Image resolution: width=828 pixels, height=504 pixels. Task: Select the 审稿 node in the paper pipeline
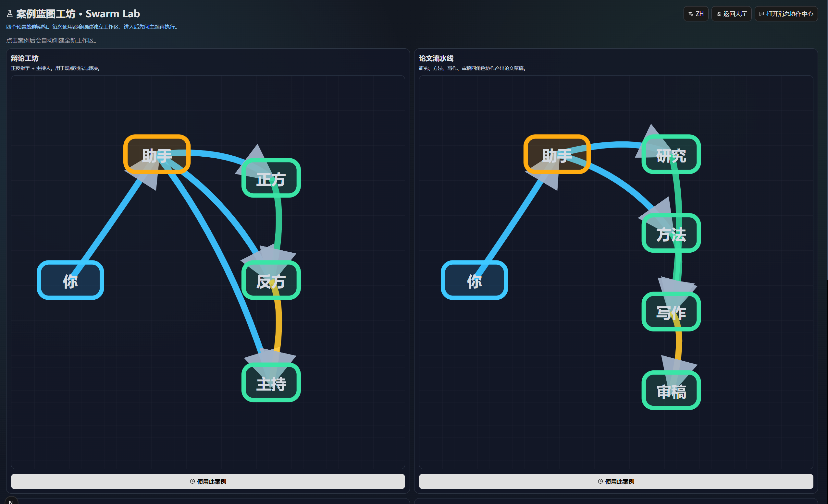click(671, 390)
